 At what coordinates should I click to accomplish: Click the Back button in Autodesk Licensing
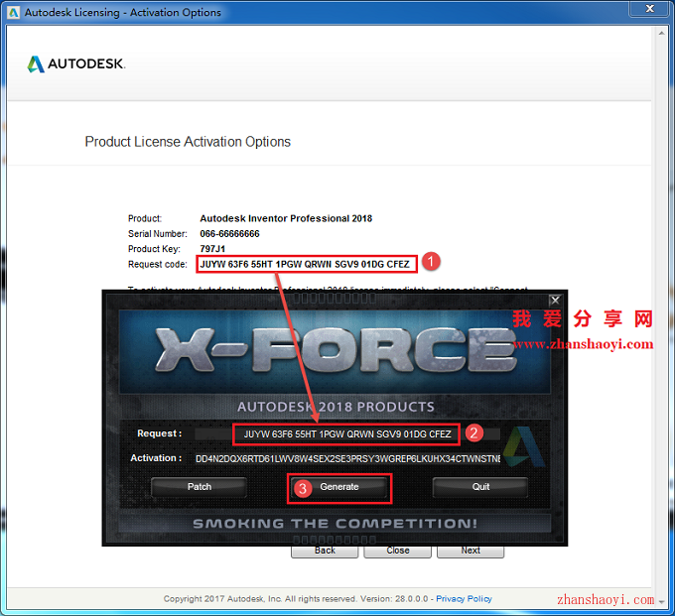click(x=325, y=552)
